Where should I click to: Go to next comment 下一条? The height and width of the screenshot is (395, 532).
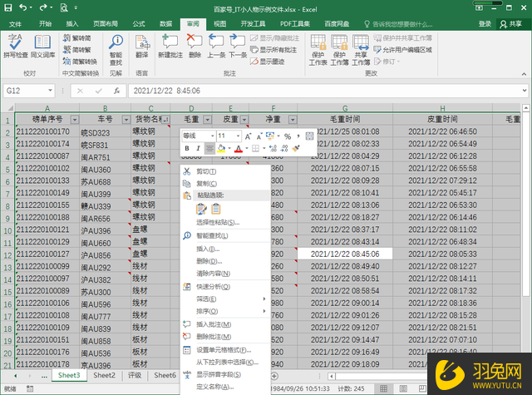coord(238,46)
